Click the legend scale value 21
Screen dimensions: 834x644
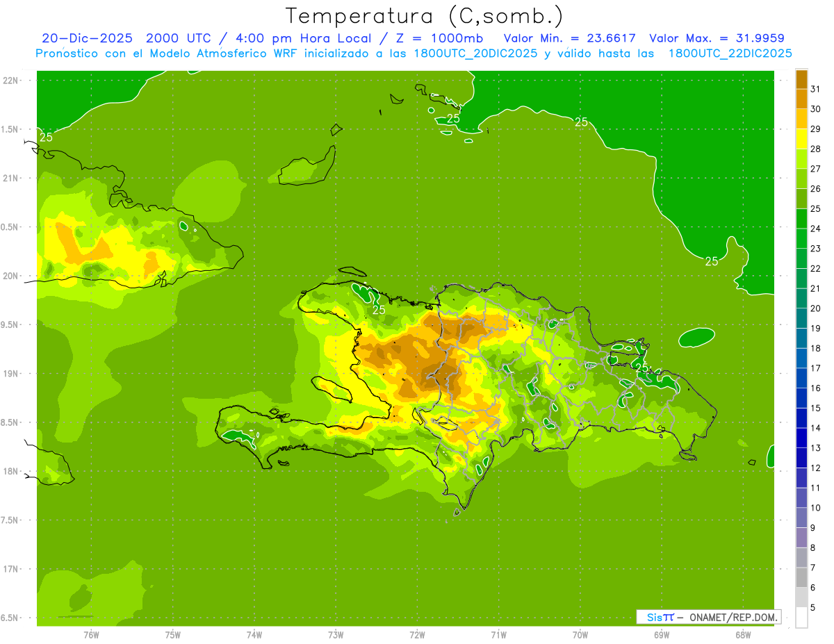pos(816,288)
